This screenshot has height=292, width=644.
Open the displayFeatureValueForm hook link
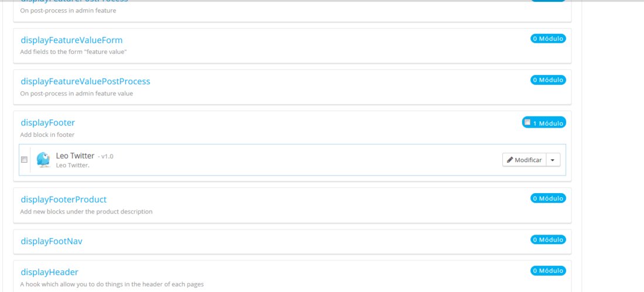pyautogui.click(x=71, y=40)
